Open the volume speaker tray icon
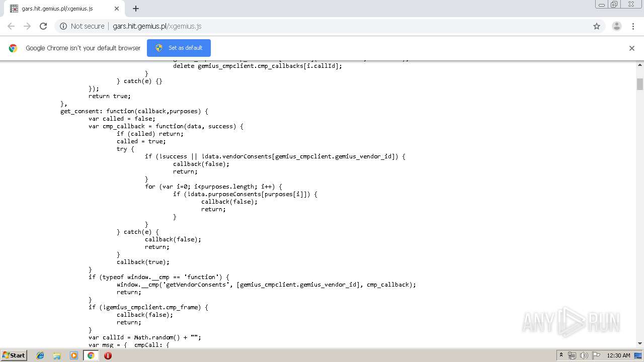 pos(584,355)
